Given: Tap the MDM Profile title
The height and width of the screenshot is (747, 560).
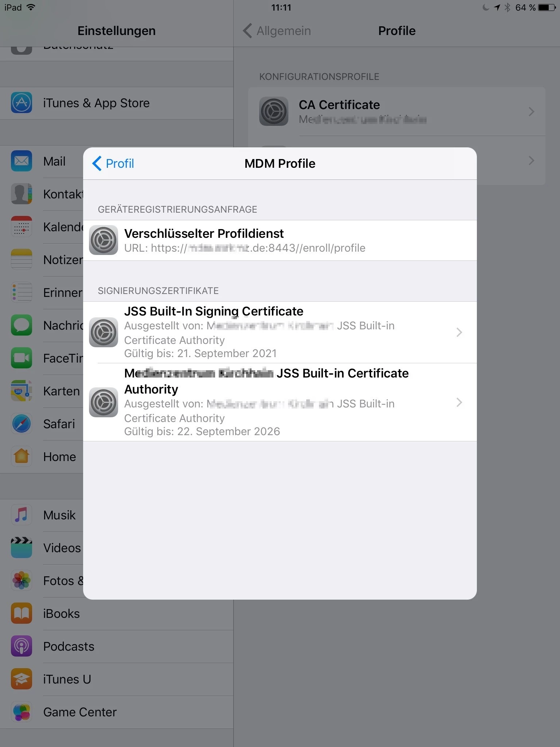Looking at the screenshot, I should pos(280,163).
